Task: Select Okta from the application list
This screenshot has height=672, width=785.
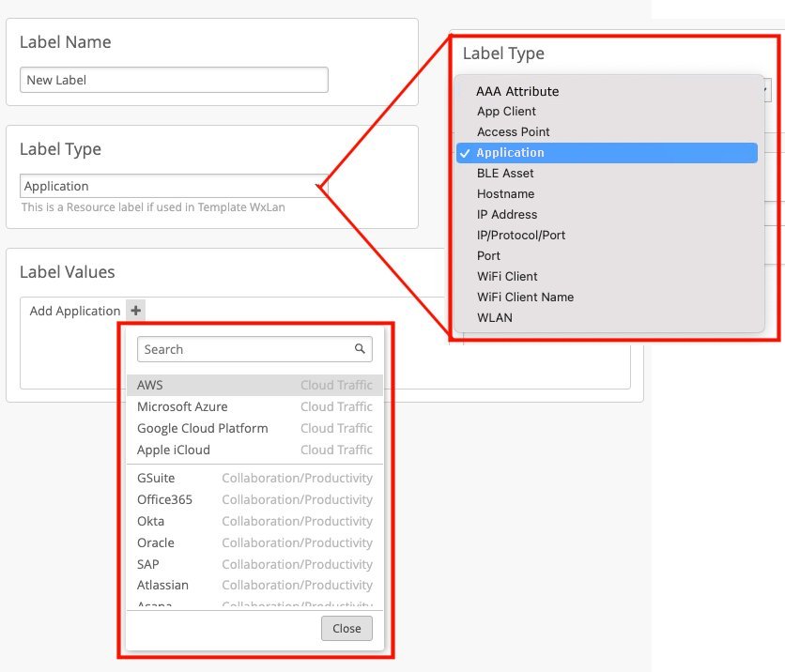Action: (150, 521)
